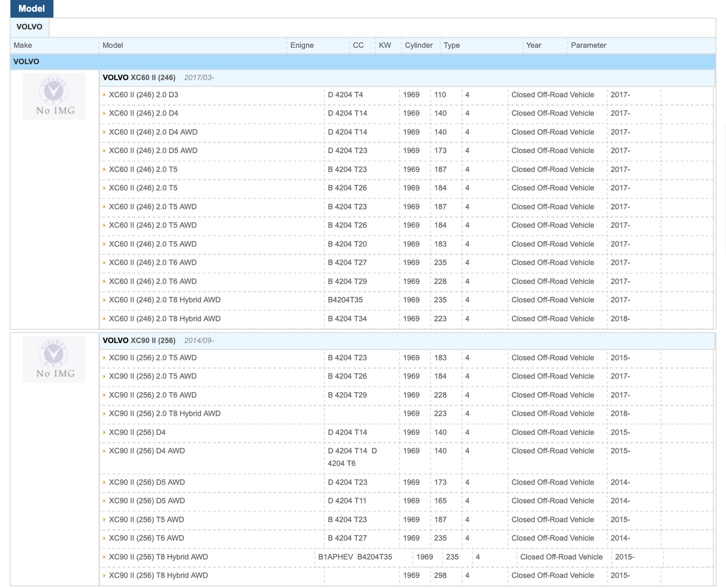Viewport: 726px width, 588px height.
Task: Click the 2017/03- date in XC60 heading
Action: (199, 78)
